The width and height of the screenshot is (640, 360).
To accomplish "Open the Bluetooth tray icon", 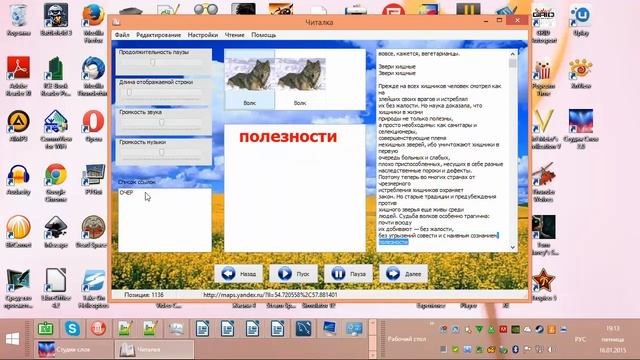I will point(516,349).
